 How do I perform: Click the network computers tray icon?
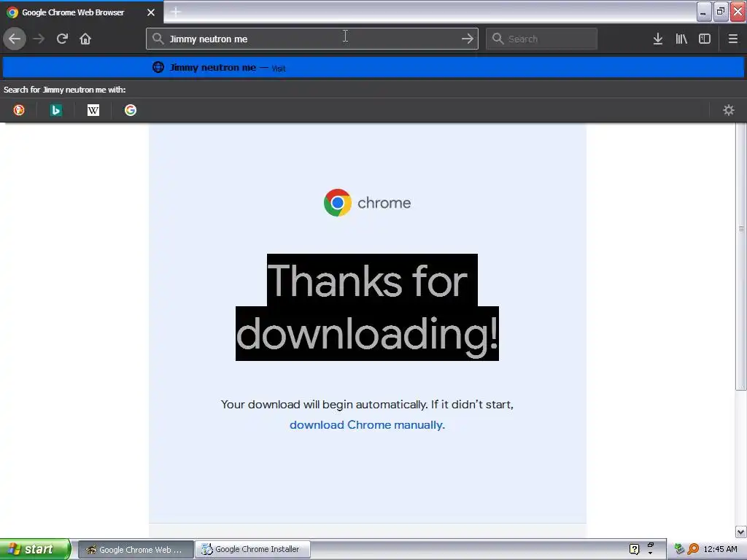[x=680, y=549]
